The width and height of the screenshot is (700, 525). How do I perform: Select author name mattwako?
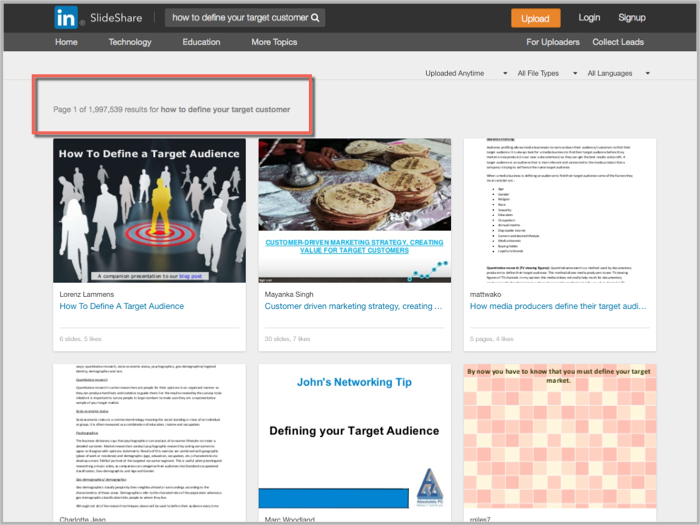[485, 294]
